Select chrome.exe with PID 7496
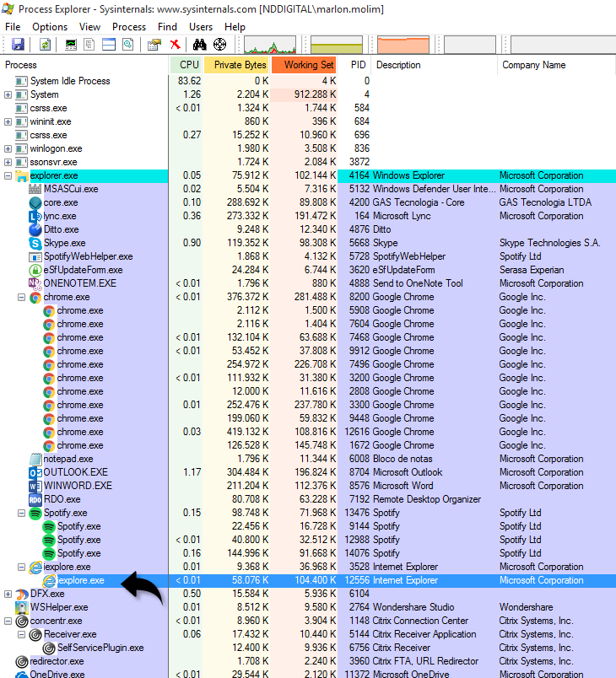The width and height of the screenshot is (616, 678). pos(308,364)
